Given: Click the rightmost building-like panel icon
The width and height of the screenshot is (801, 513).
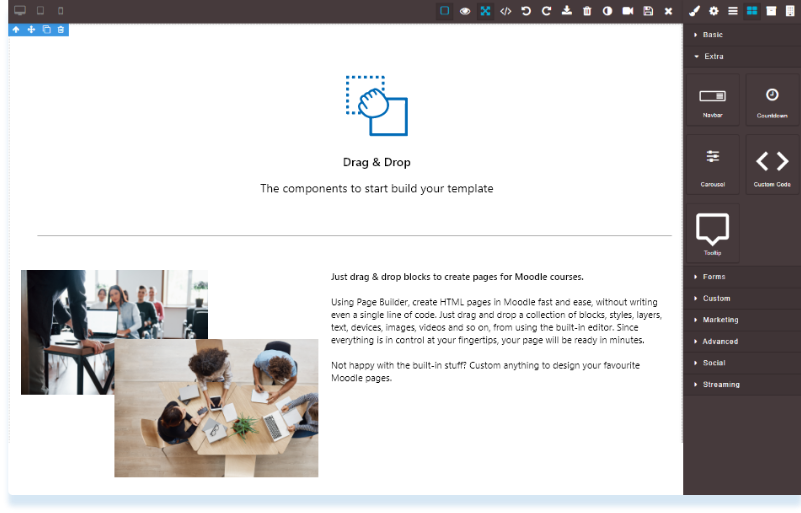Looking at the screenshot, I should click(x=790, y=11).
